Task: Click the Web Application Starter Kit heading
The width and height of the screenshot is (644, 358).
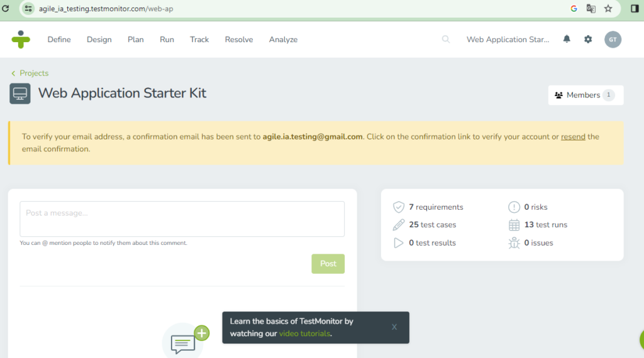Action: point(123,93)
